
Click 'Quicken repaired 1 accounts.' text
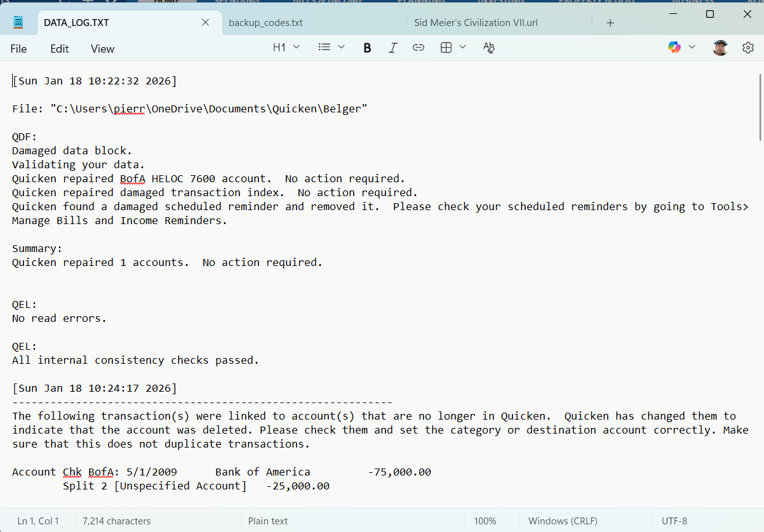click(101, 263)
